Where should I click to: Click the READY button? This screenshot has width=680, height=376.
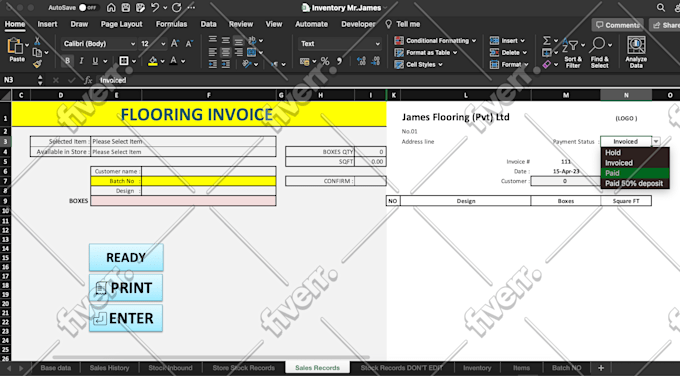click(x=126, y=258)
